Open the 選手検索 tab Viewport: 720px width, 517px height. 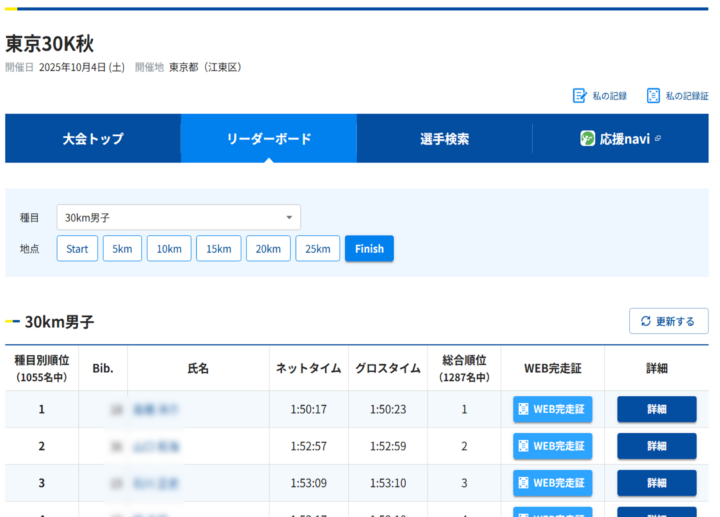(444, 139)
